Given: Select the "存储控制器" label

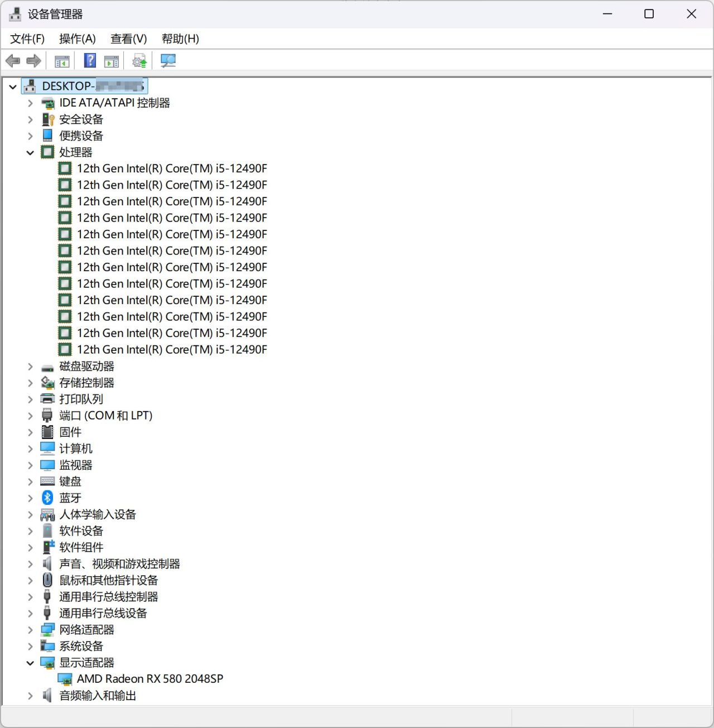Looking at the screenshot, I should point(86,383).
